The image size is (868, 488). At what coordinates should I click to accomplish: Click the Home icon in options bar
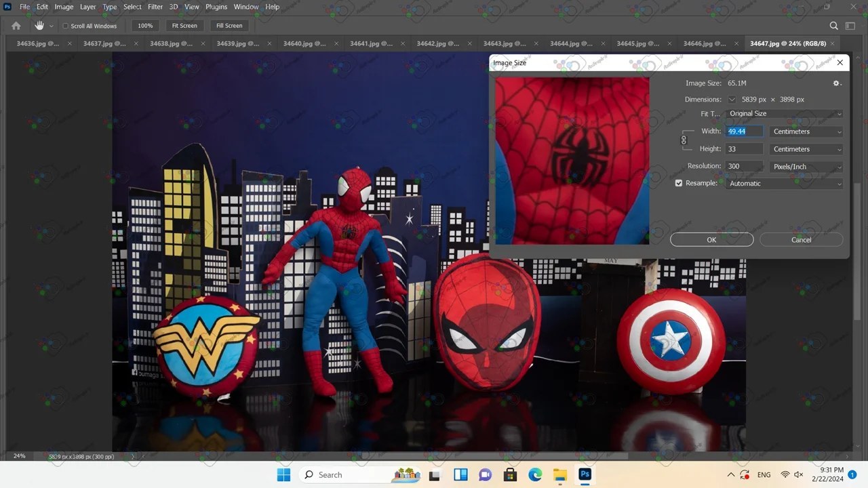point(16,26)
